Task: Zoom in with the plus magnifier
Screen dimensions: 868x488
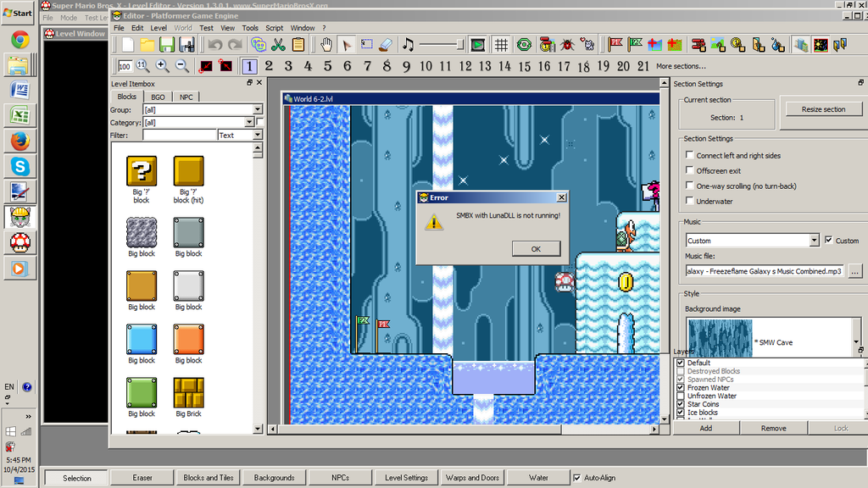Action: click(x=162, y=66)
